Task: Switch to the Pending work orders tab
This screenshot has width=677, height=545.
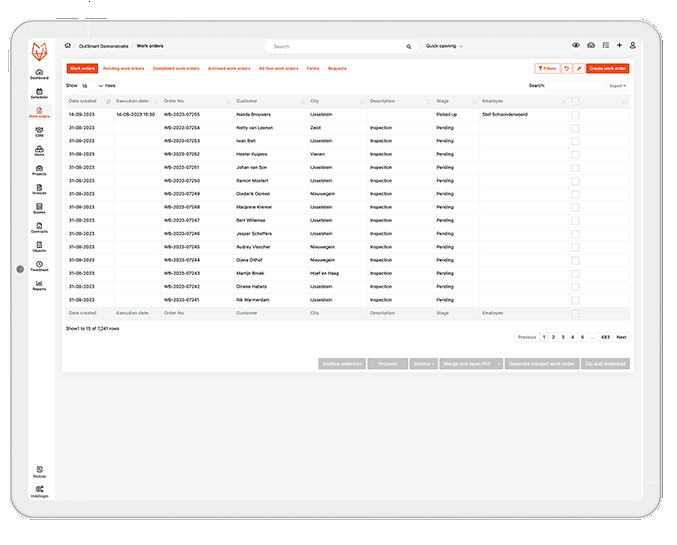Action: pyautogui.click(x=124, y=68)
